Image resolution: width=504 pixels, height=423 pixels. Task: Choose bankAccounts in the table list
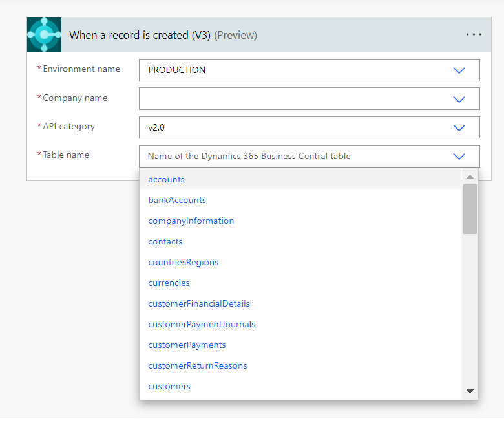pos(177,200)
